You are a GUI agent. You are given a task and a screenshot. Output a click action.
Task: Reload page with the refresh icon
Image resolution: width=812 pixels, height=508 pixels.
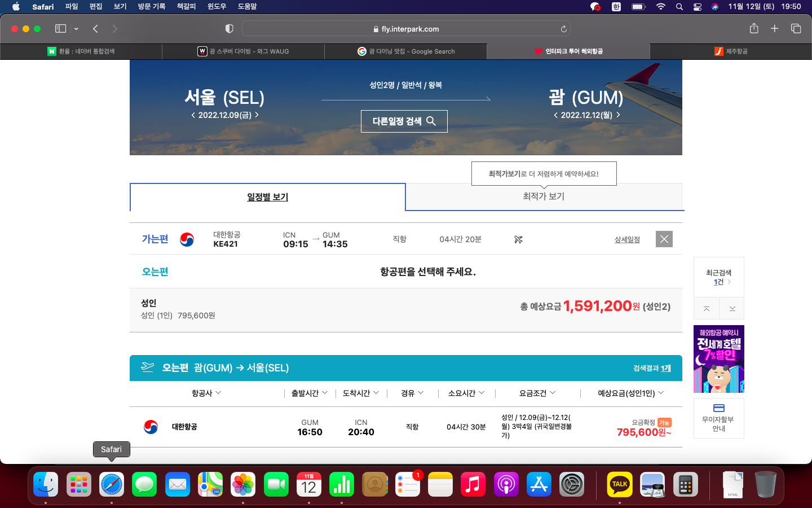(563, 29)
